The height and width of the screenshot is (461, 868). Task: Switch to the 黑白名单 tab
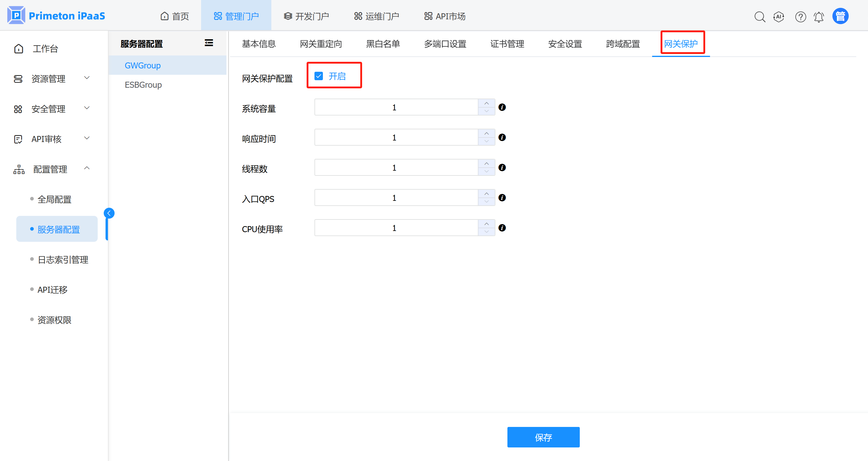[x=383, y=44]
